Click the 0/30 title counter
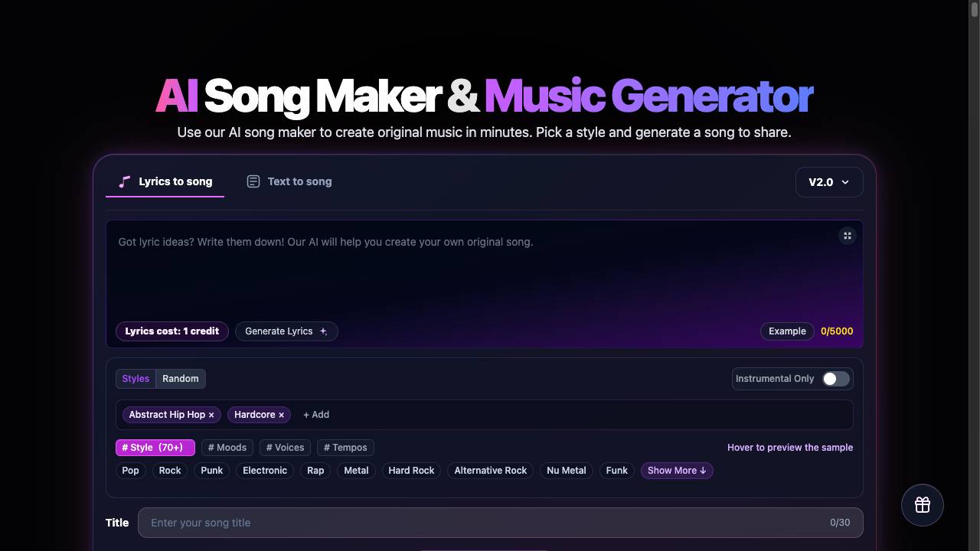Viewport: 980px width, 551px height. tap(840, 523)
